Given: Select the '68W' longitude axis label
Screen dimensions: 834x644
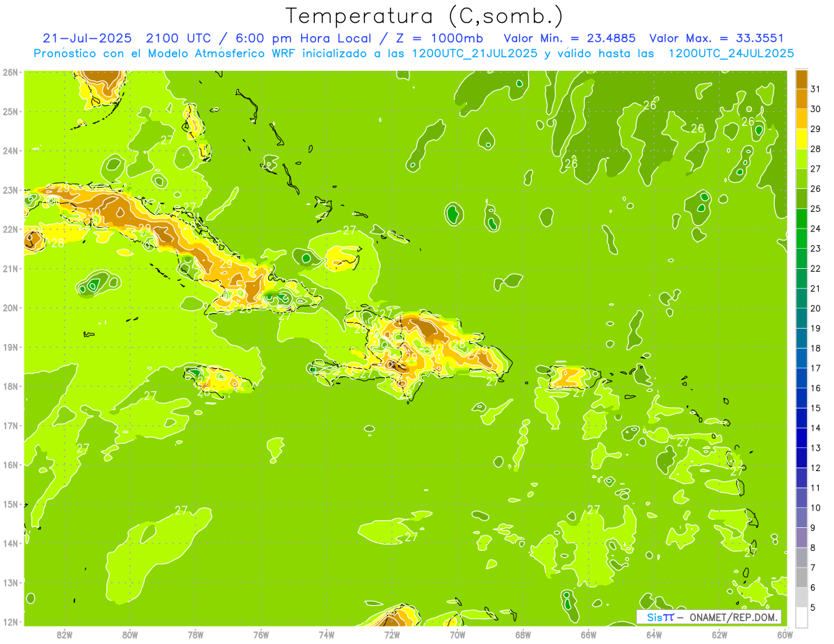Looking at the screenshot, I should pyautogui.click(x=523, y=634).
